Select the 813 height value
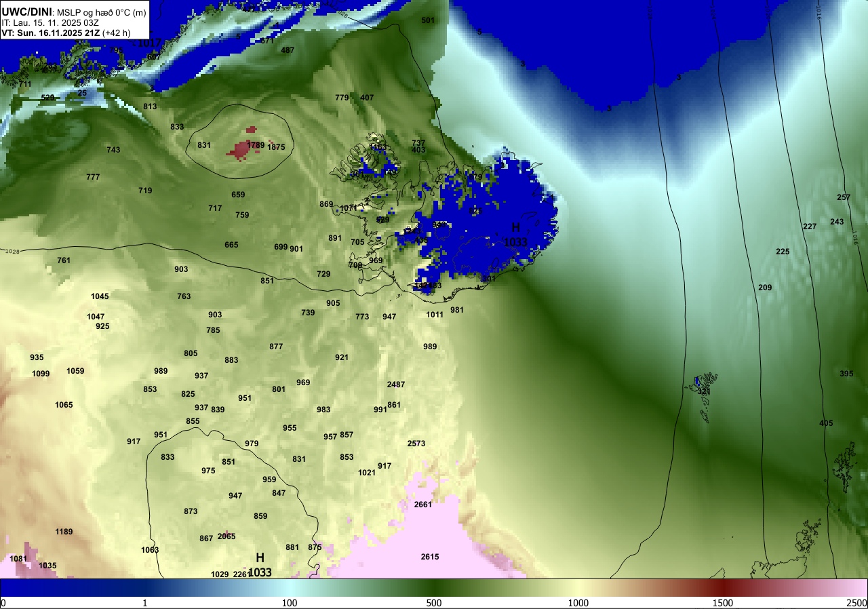This screenshot has height=609, width=868. pos(150,106)
